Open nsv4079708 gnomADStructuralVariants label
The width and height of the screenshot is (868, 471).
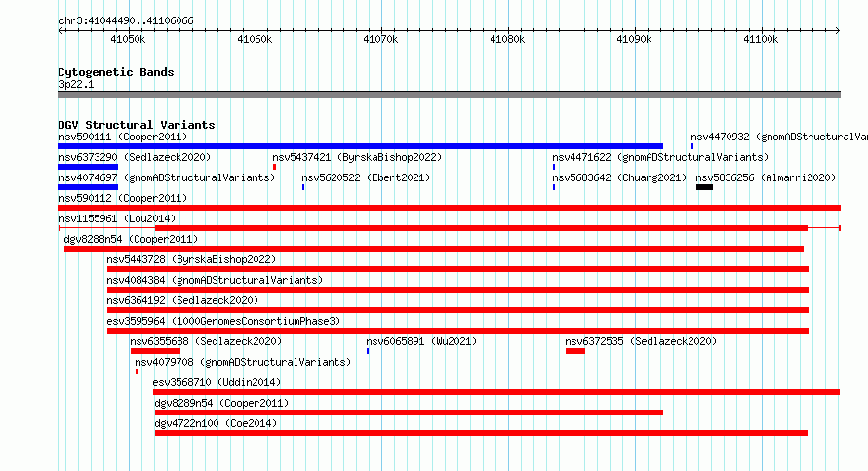click(x=243, y=362)
